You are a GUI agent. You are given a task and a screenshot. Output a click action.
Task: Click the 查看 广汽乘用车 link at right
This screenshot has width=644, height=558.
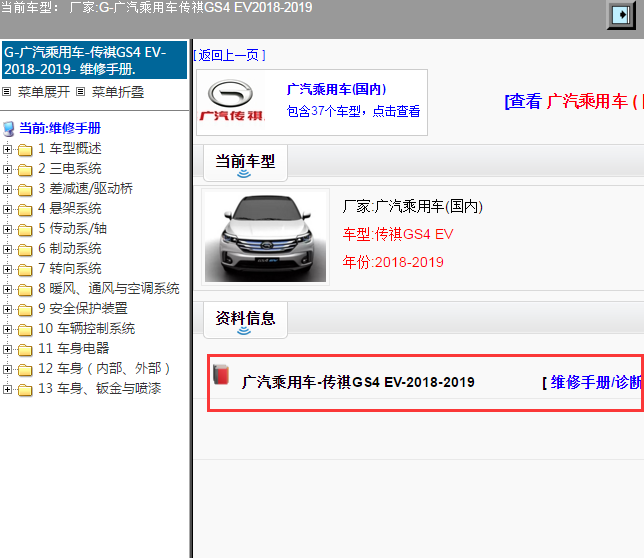(574, 101)
